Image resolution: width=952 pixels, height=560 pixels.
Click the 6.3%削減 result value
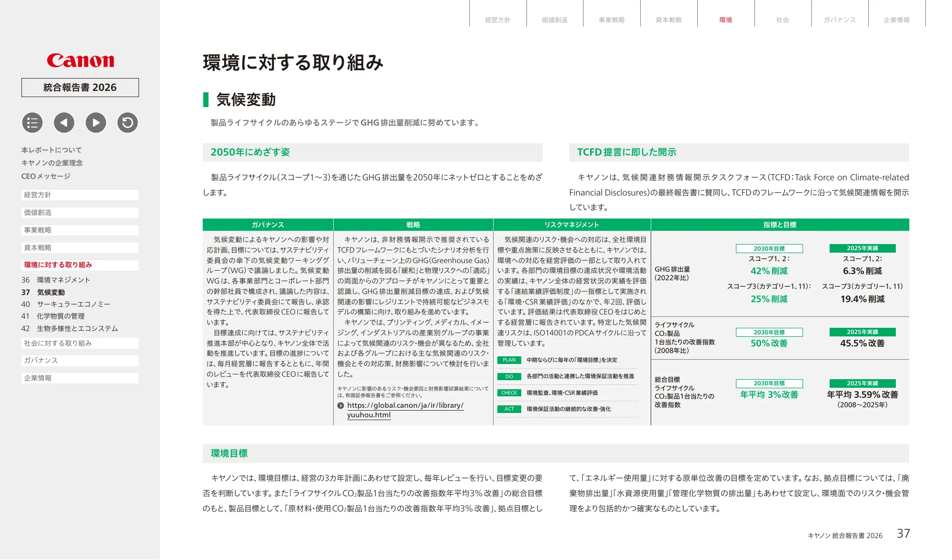pos(863,271)
